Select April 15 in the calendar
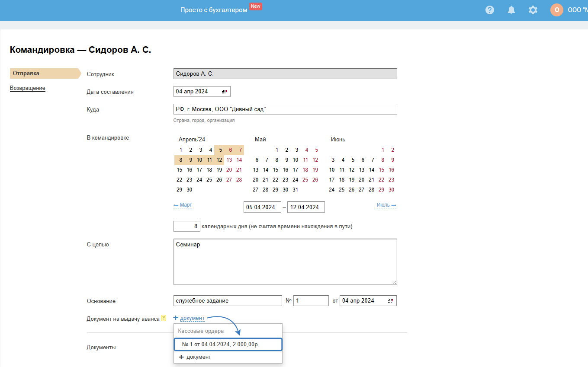Screen dimensions: 588x367 180,170
